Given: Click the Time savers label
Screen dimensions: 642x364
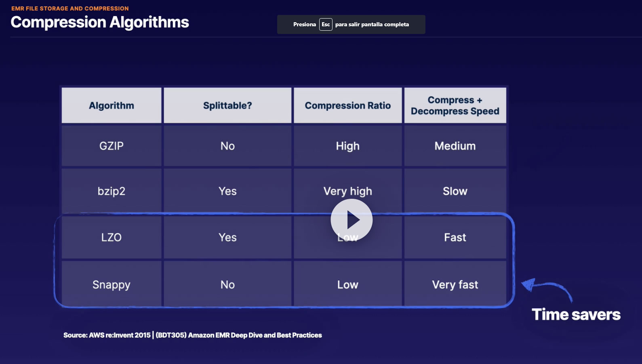Looking at the screenshot, I should [x=576, y=314].
